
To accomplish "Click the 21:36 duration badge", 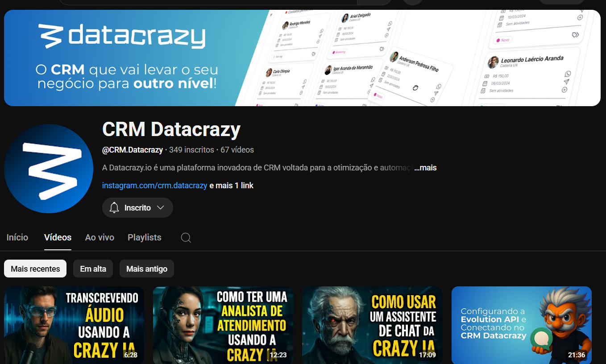I will coord(577,355).
